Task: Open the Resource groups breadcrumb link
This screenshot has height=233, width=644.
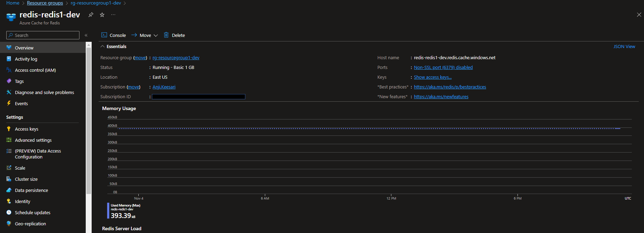Action: (x=45, y=3)
